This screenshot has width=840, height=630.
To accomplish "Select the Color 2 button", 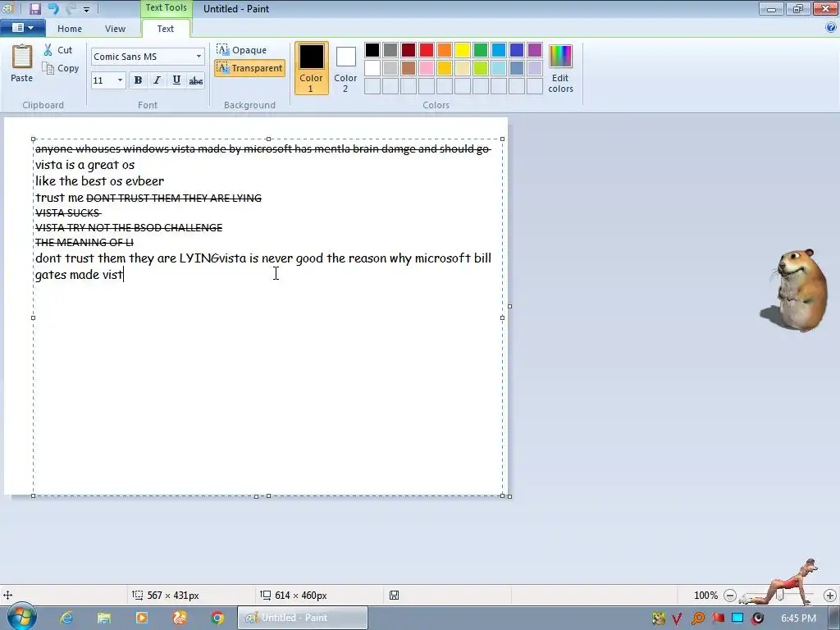I will [345, 67].
